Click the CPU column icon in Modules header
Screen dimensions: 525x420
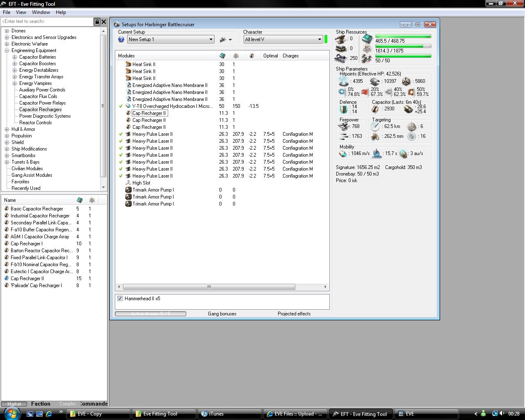(222, 56)
